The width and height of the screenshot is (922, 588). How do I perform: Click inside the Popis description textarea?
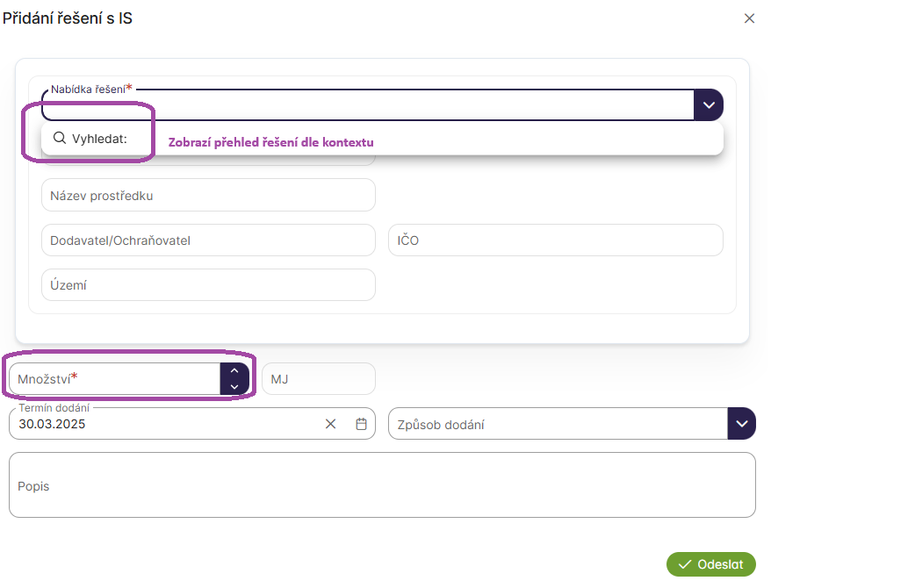coord(382,485)
